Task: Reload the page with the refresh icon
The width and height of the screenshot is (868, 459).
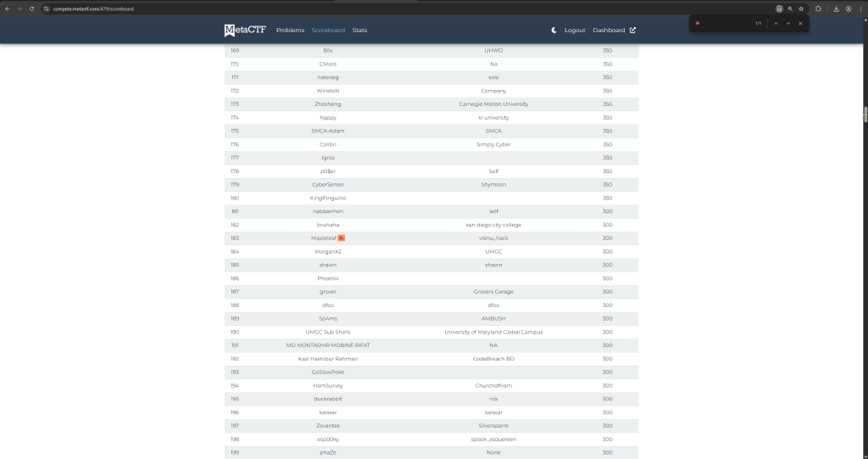Action: coord(32,8)
